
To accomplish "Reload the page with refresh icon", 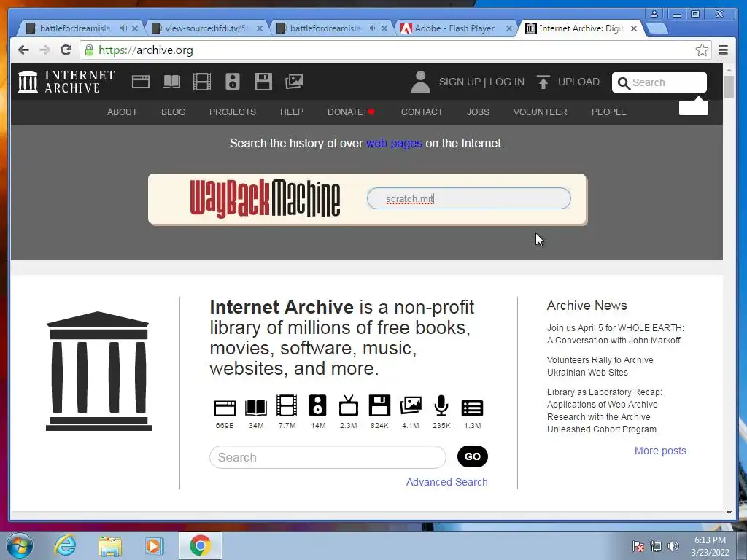I will (66, 50).
